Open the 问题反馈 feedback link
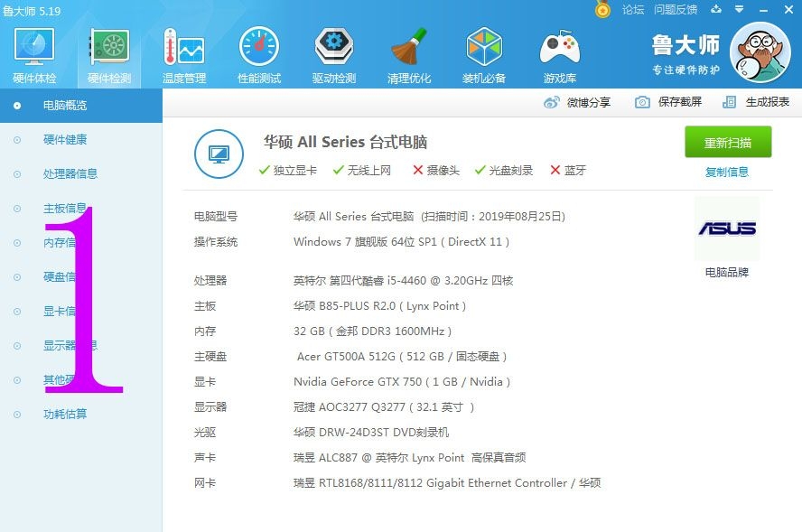This screenshot has width=802, height=532. click(x=676, y=10)
